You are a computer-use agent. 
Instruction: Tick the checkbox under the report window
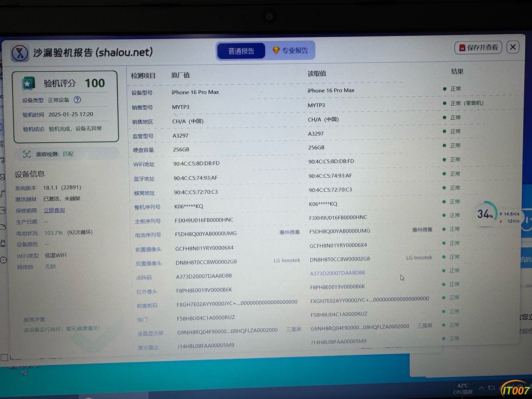[4, 358]
